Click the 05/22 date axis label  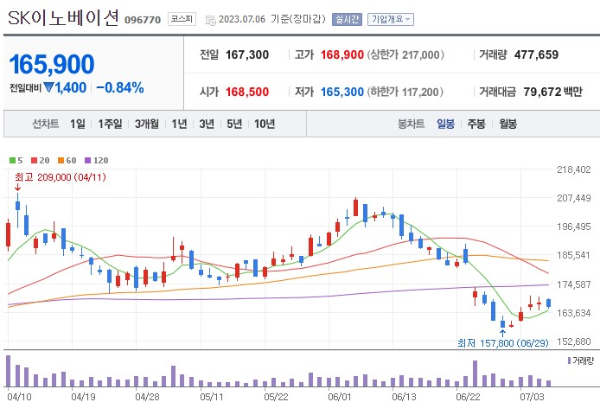(x=276, y=397)
